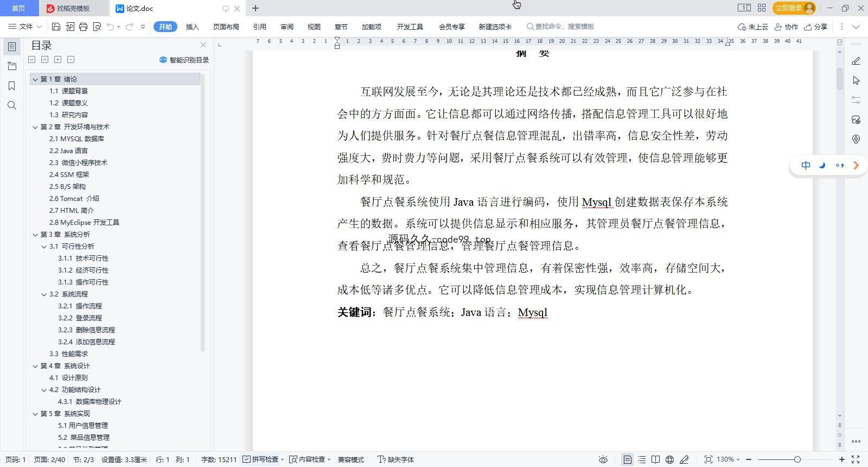Open the bookmark pane in left sidebar
The image size is (868, 467).
click(12, 86)
